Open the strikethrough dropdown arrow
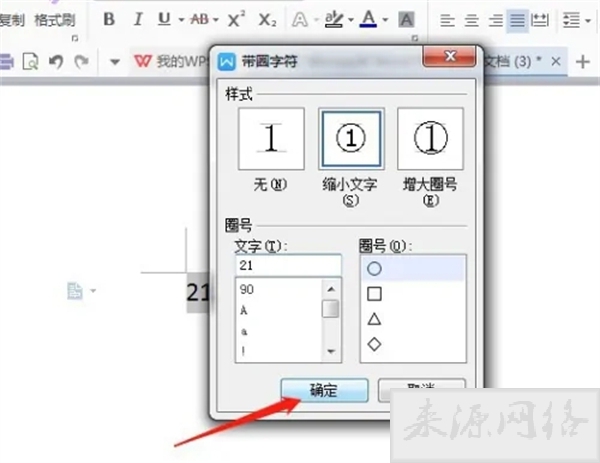This screenshot has width=600, height=463. point(215,20)
